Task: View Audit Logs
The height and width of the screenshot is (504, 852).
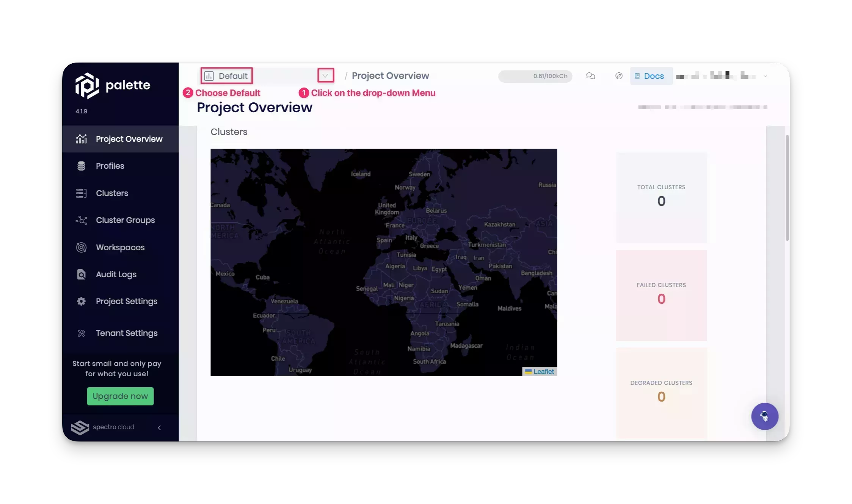Action: point(115,274)
